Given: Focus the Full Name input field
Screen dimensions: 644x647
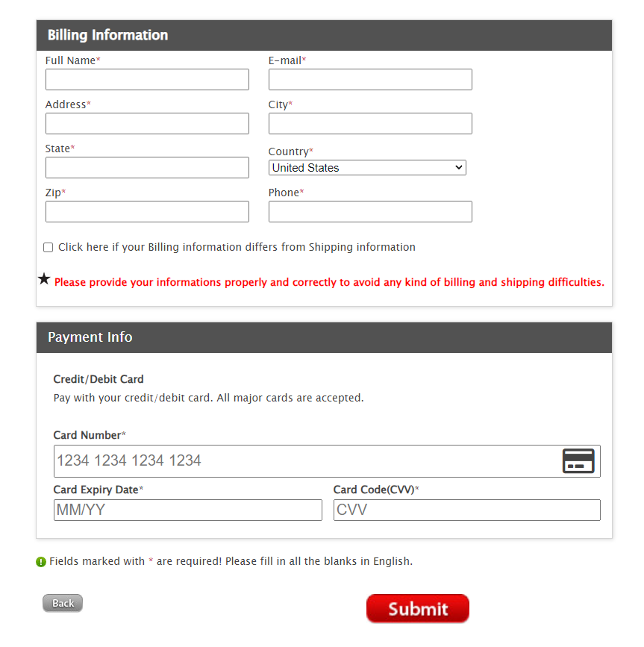Looking at the screenshot, I should (147, 80).
